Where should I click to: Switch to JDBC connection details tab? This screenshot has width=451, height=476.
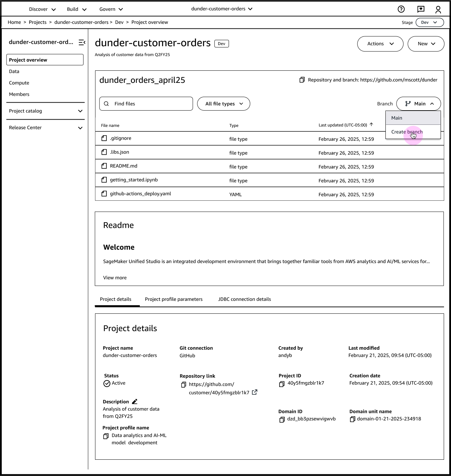pyautogui.click(x=244, y=299)
